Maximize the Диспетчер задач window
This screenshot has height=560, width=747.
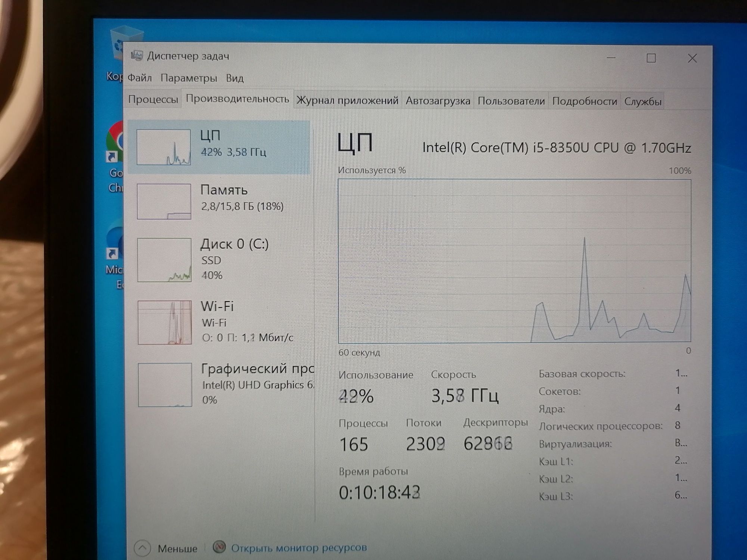651,58
